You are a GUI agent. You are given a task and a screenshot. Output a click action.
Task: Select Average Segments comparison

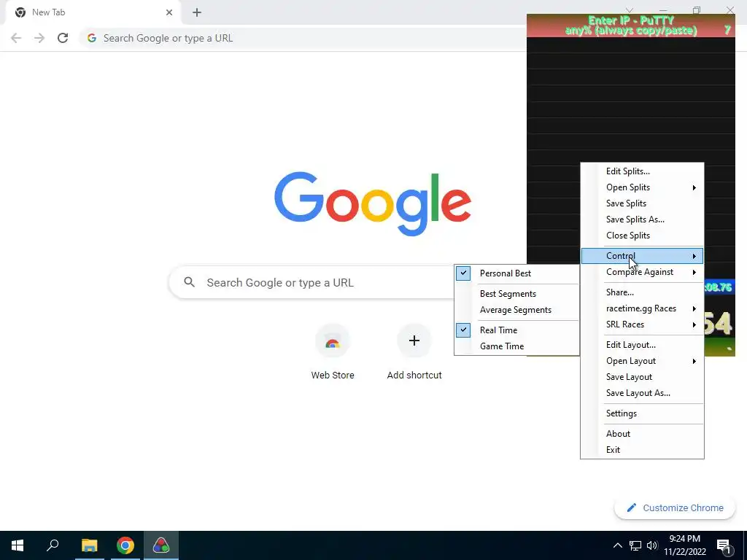(517, 310)
